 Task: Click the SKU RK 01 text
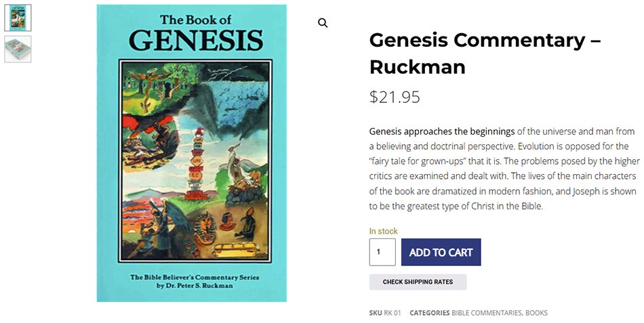tap(385, 313)
